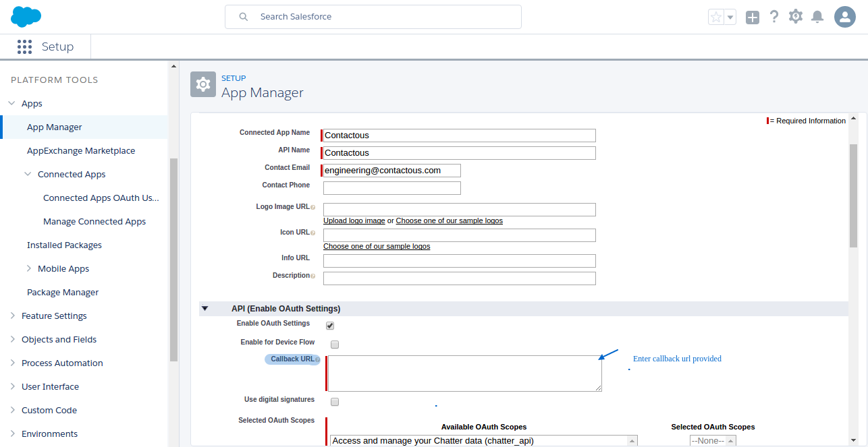Click the Callback URL help icon

pos(318,360)
